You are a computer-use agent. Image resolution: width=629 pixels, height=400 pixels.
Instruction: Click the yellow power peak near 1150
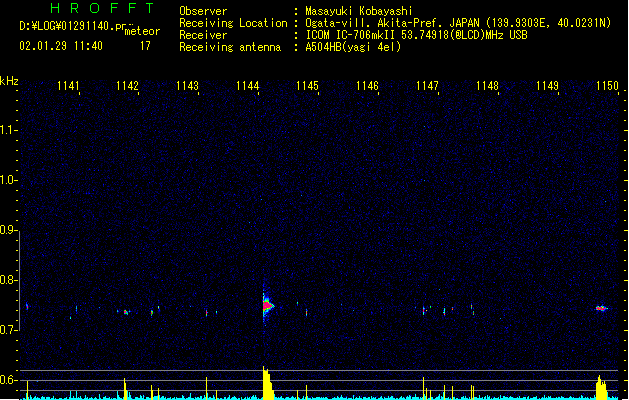601,387
